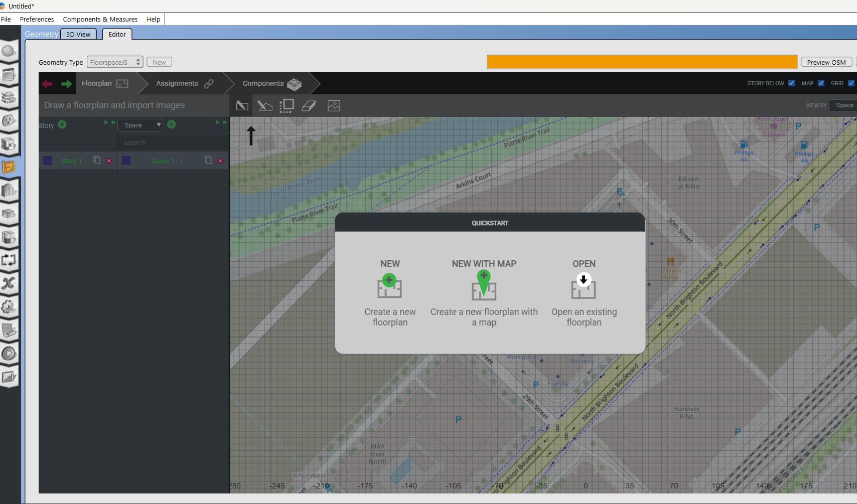Click New With Map quickstart icon
Image resolution: width=857 pixels, height=504 pixels.
tap(484, 285)
